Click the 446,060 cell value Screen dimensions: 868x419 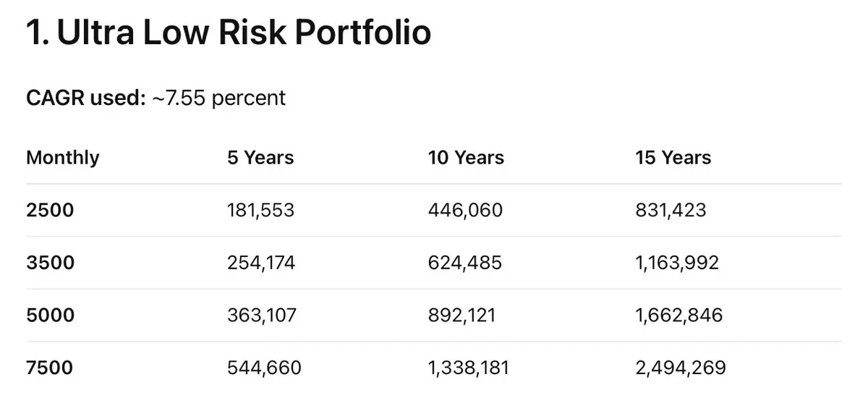[465, 210]
